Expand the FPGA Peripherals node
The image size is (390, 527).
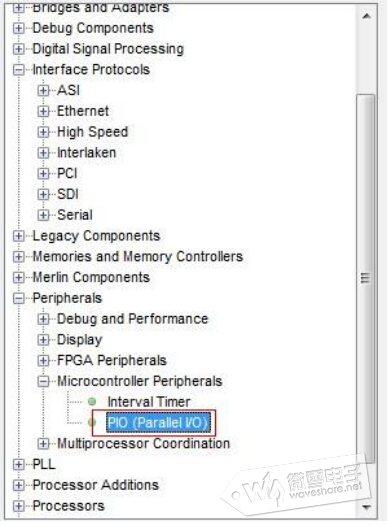pyautogui.click(x=43, y=360)
